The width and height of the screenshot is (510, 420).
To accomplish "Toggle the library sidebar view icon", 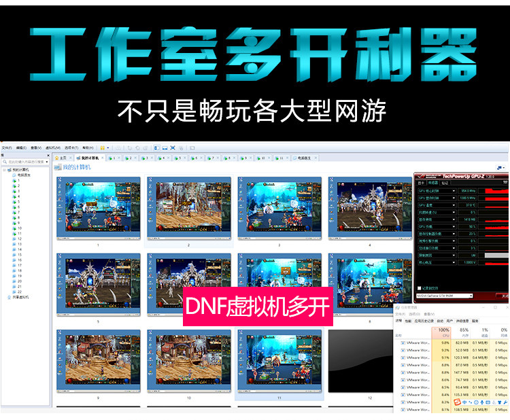I will [x=157, y=148].
